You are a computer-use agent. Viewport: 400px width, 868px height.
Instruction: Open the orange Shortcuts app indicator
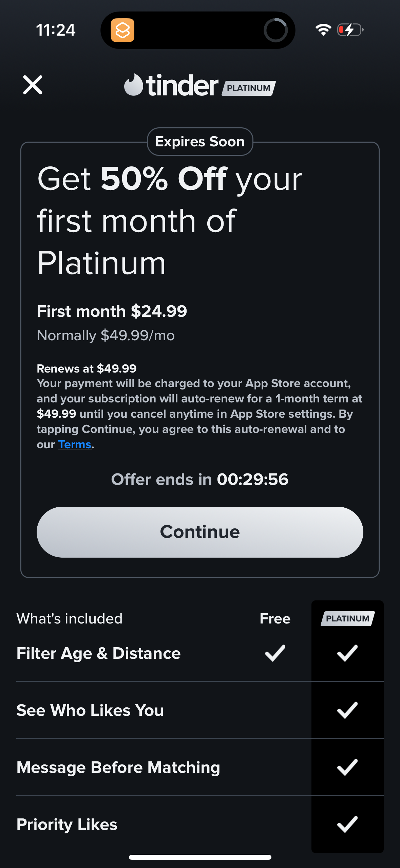coord(122,30)
